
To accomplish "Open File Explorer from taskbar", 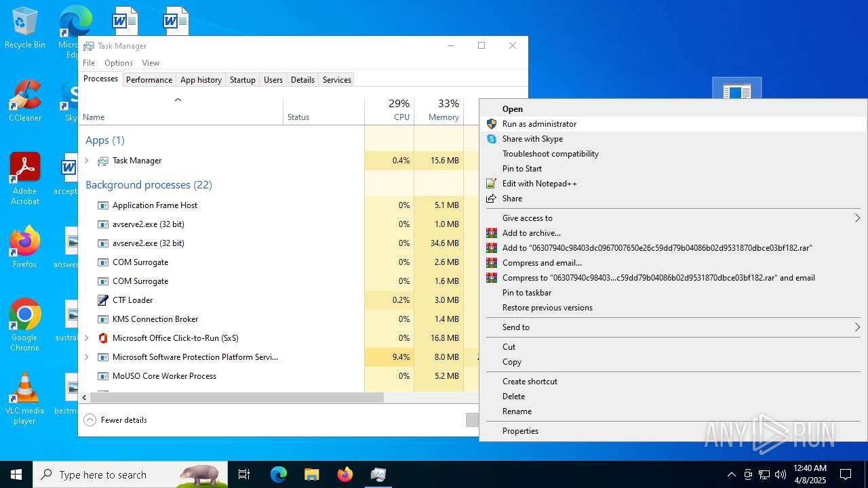I will click(x=311, y=474).
